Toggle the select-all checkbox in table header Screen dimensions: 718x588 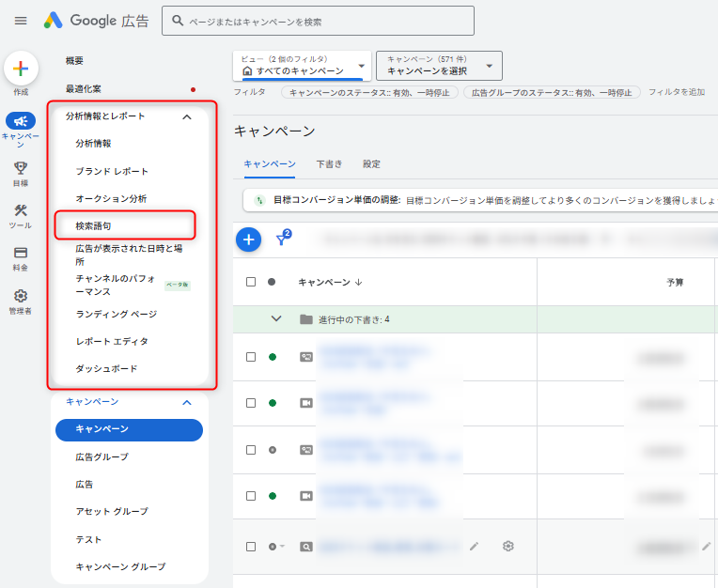click(x=251, y=282)
